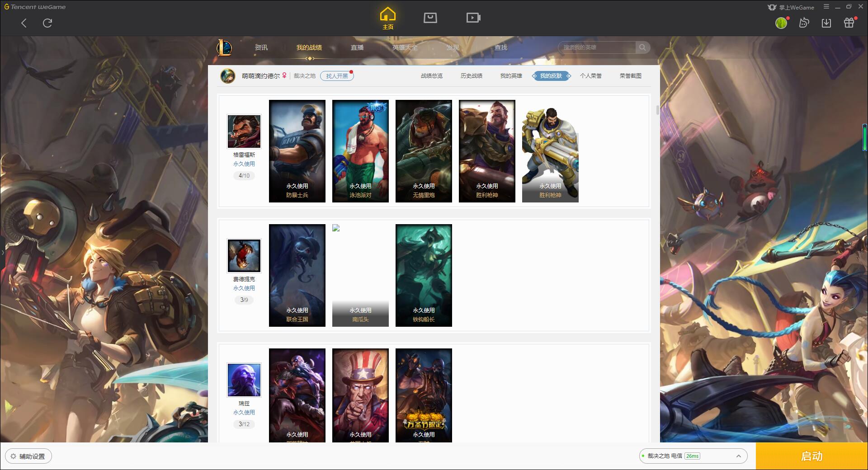Click 裁决之地 server name text
The width and height of the screenshot is (868, 470).
tap(305, 76)
